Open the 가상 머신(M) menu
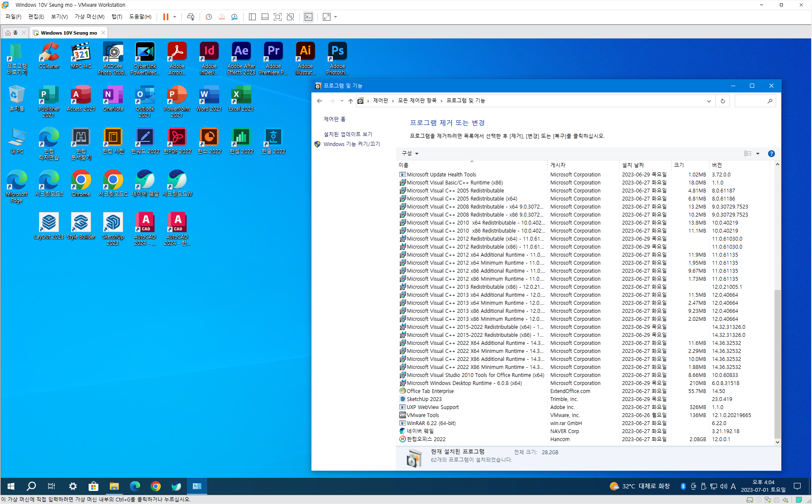This screenshot has width=812, height=504. [89, 17]
